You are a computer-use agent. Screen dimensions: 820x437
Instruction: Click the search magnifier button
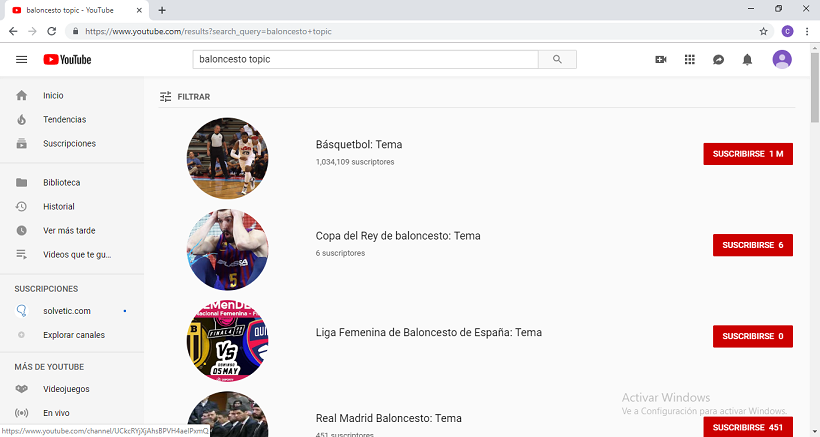coord(557,60)
